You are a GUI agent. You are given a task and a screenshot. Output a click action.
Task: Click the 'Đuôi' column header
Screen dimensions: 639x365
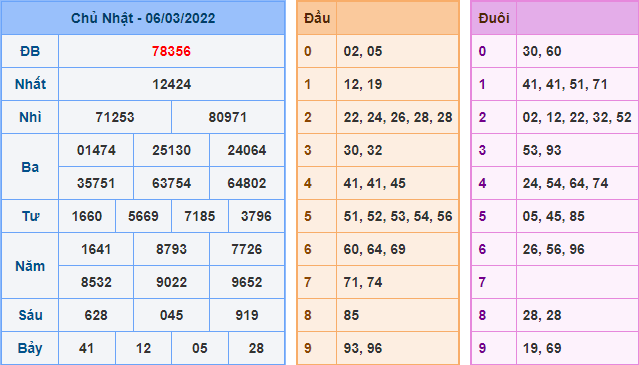click(x=494, y=18)
